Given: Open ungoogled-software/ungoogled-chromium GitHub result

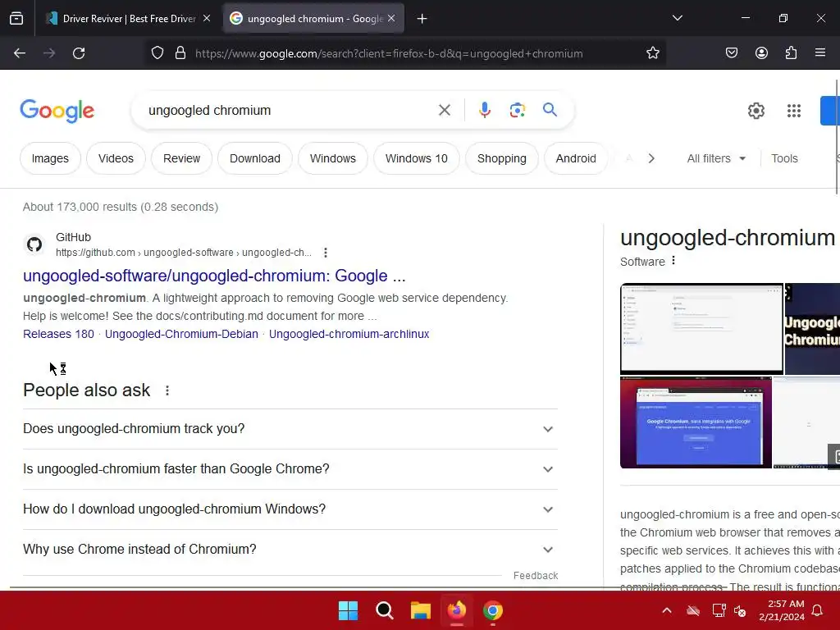Looking at the screenshot, I should (x=214, y=276).
